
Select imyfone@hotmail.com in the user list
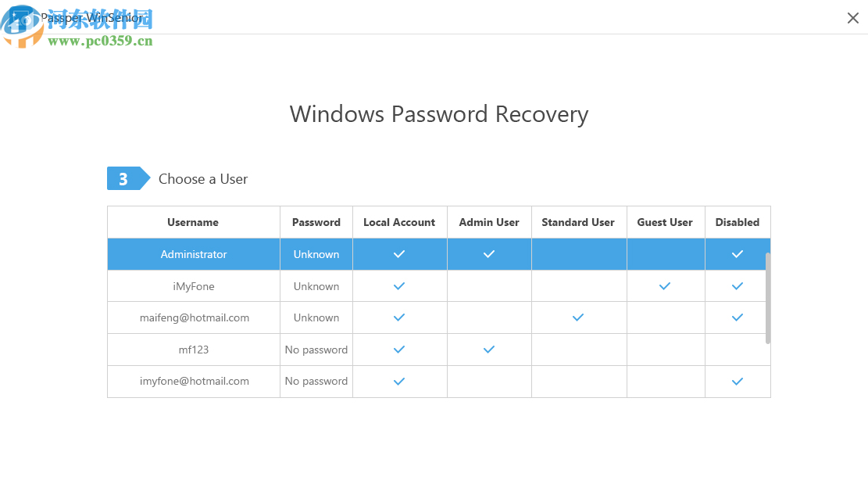(194, 382)
